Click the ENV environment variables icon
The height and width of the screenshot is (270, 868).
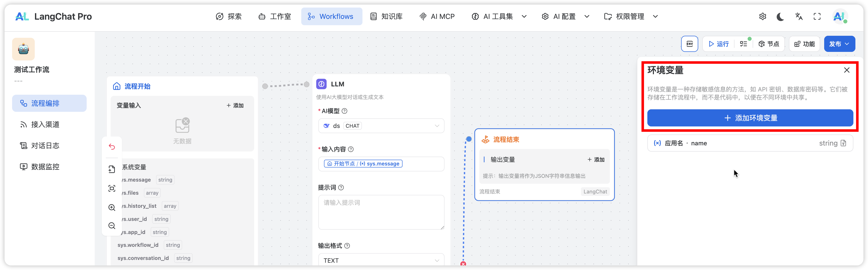tap(689, 44)
